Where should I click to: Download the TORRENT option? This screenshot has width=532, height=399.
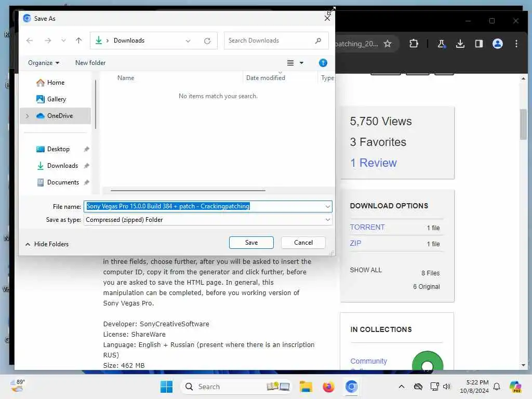(x=367, y=227)
